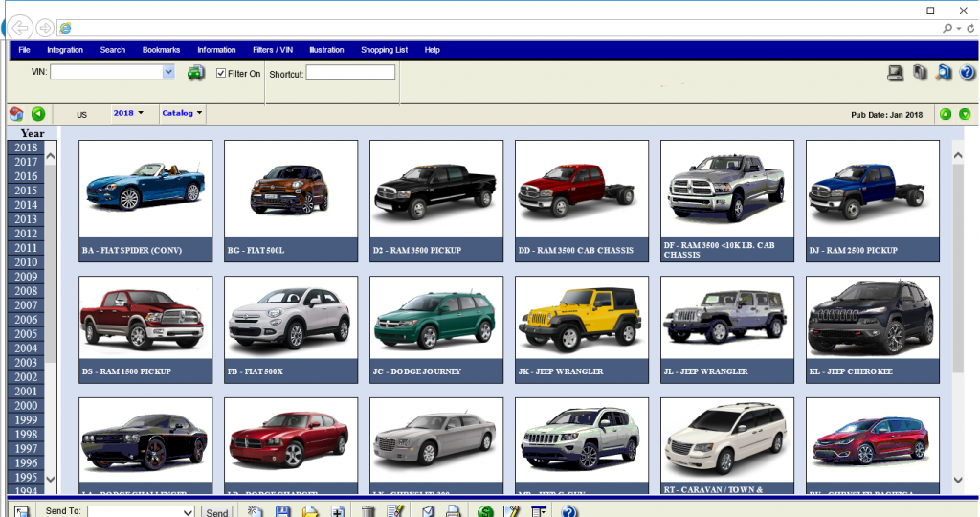Click the window restore icon at bottom left
980x517 pixels.
coord(22,511)
